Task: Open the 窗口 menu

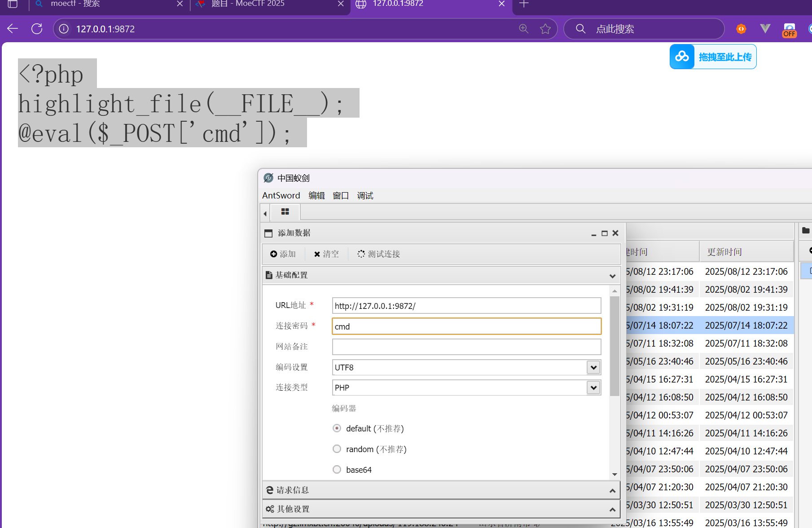Action: pos(341,196)
